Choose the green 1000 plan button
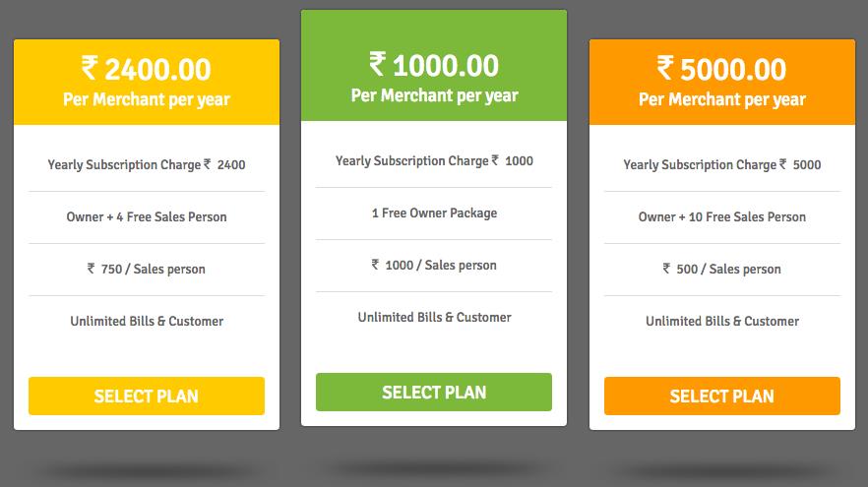Viewport: 868px width, 487px height. click(433, 392)
